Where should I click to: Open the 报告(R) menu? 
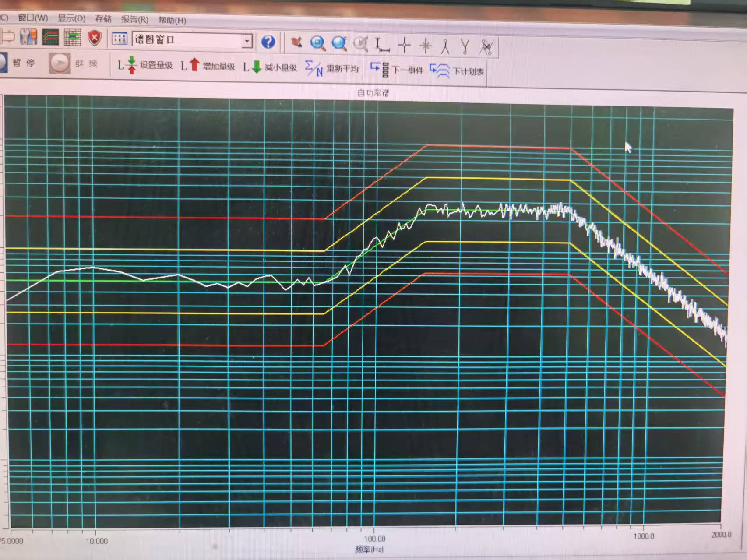pyautogui.click(x=134, y=19)
